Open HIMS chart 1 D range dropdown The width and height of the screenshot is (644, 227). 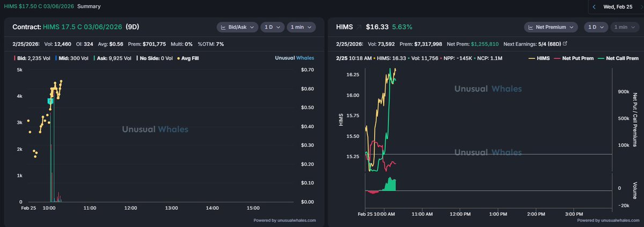(x=595, y=27)
